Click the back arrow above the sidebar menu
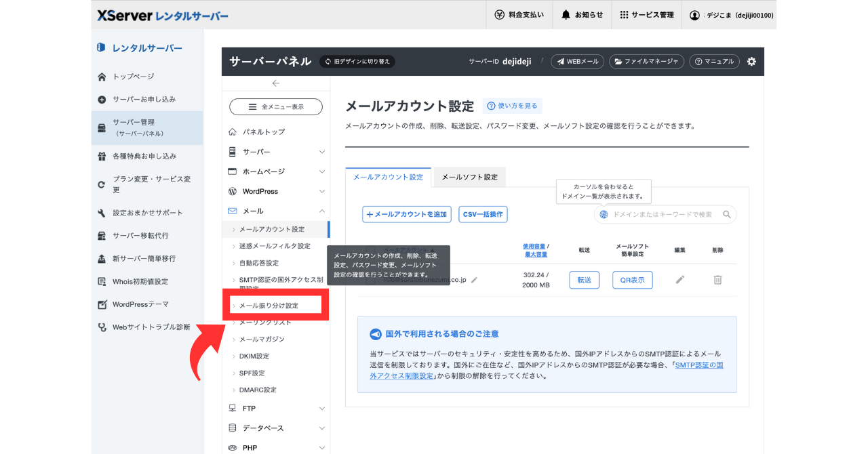Image resolution: width=868 pixels, height=454 pixels. click(275, 83)
